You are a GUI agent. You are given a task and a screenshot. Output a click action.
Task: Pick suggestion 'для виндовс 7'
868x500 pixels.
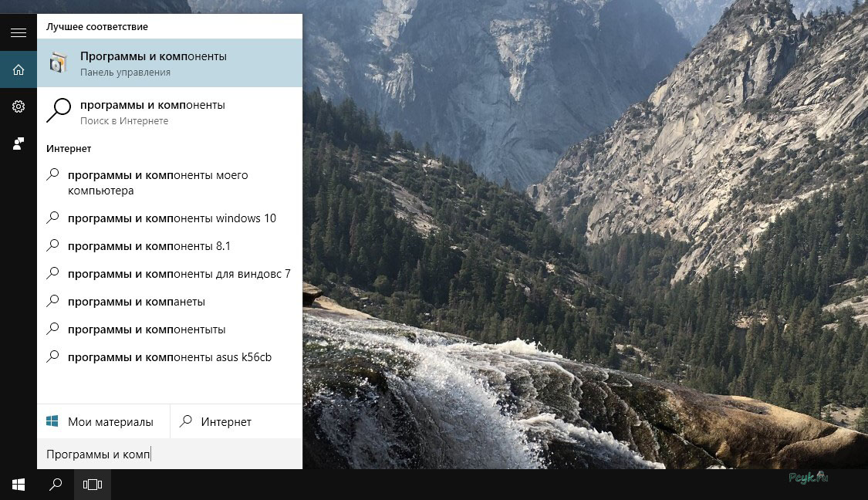click(170, 273)
